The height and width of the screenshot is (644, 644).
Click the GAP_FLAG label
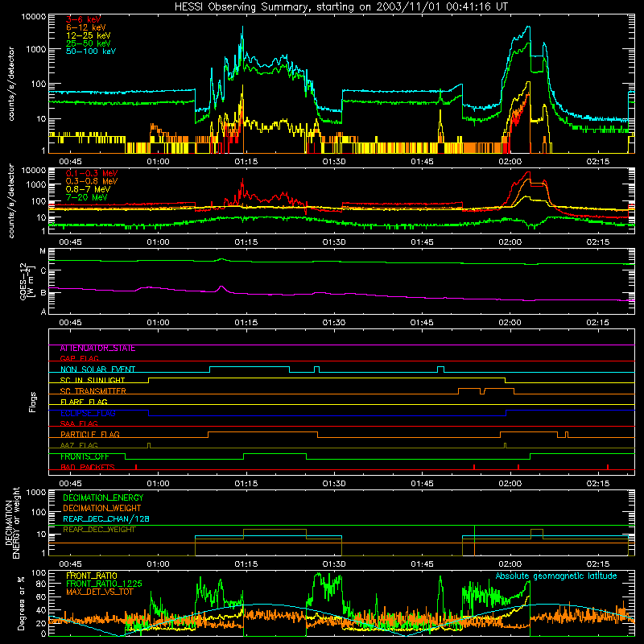pyautogui.click(x=79, y=358)
